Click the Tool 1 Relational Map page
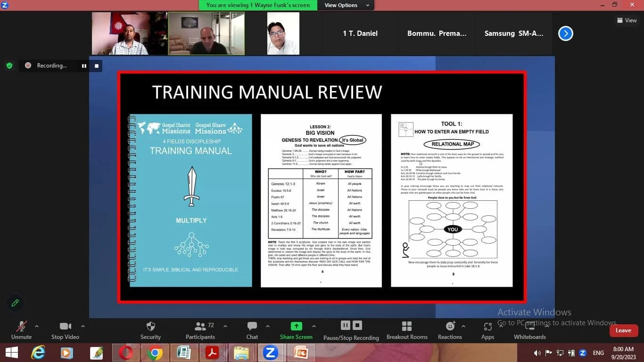 coord(452,200)
